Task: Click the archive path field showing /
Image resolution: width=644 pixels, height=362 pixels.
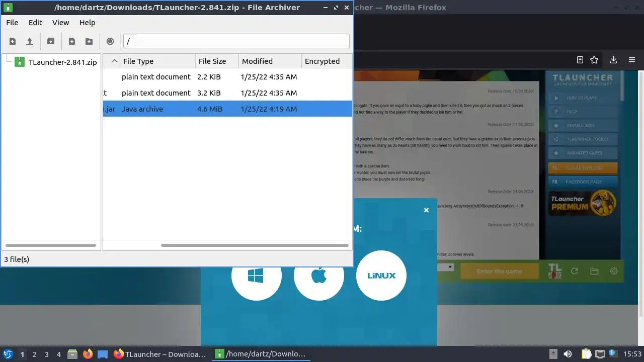Action: pos(236,41)
